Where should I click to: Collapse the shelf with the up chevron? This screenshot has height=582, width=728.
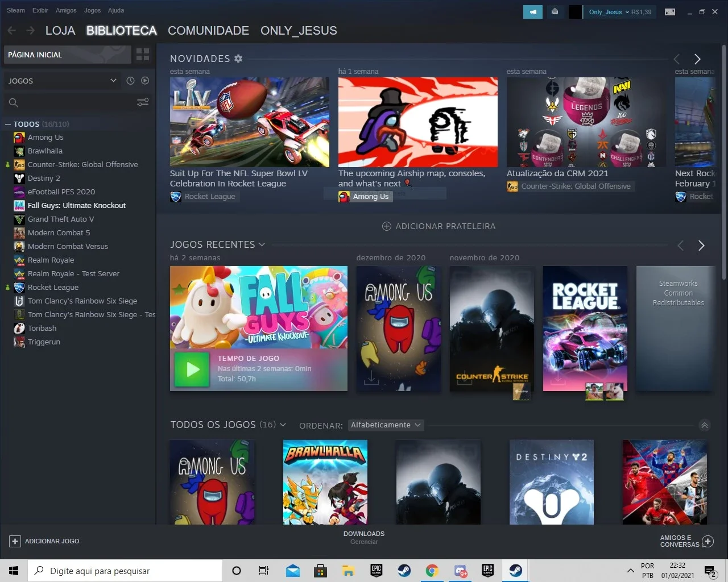point(705,425)
